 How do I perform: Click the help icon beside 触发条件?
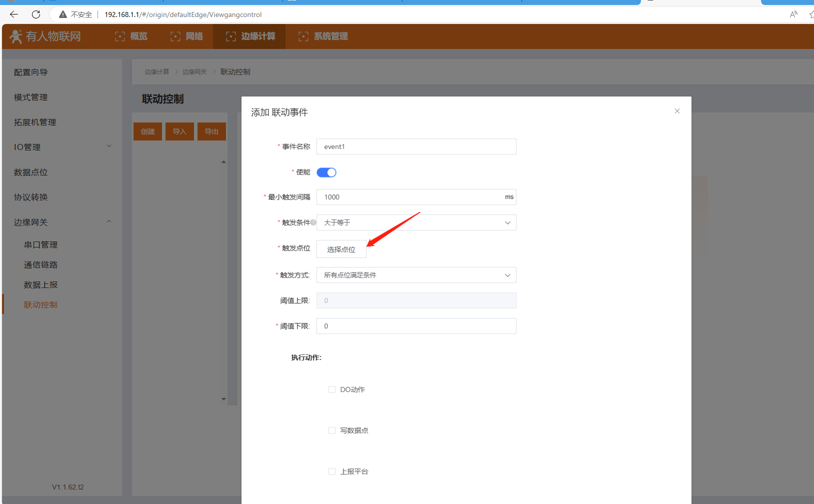(313, 222)
